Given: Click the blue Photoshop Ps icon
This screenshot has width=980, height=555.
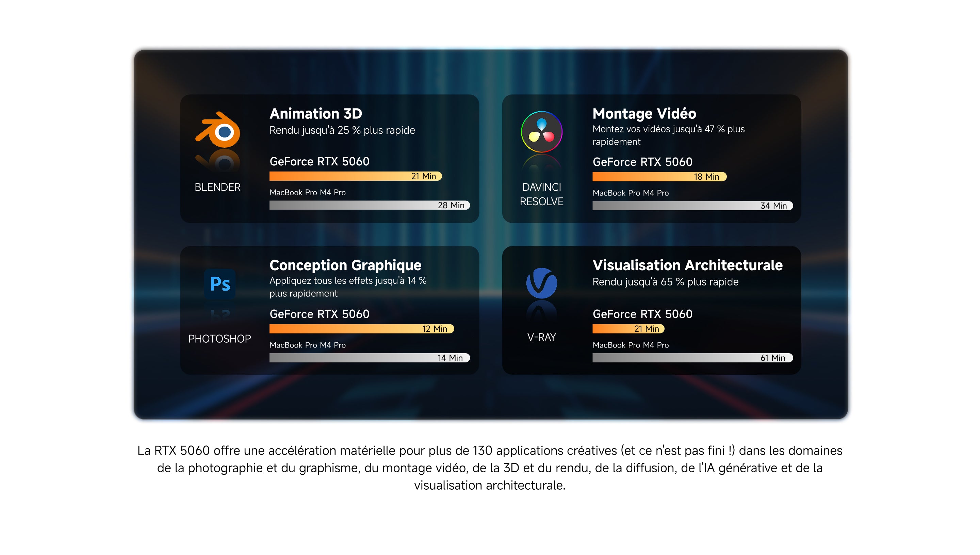Looking at the screenshot, I should (219, 283).
